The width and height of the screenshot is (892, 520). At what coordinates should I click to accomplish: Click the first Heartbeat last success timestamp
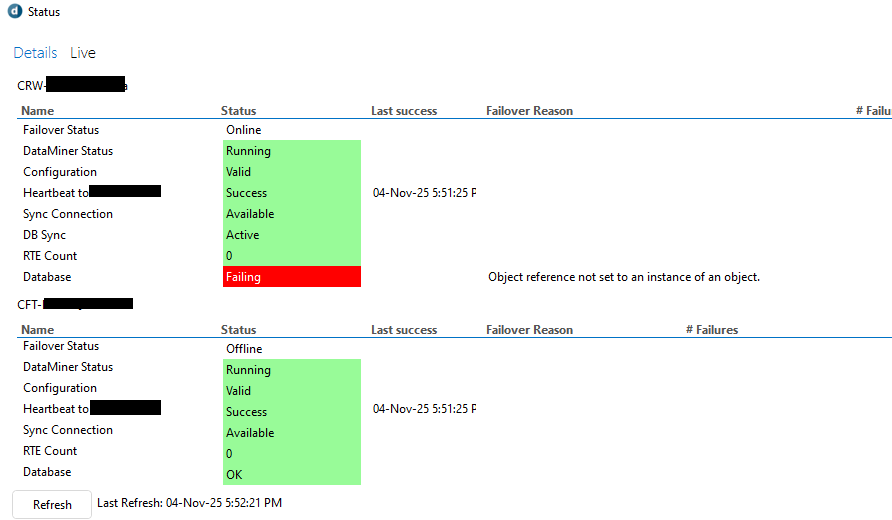pos(424,193)
